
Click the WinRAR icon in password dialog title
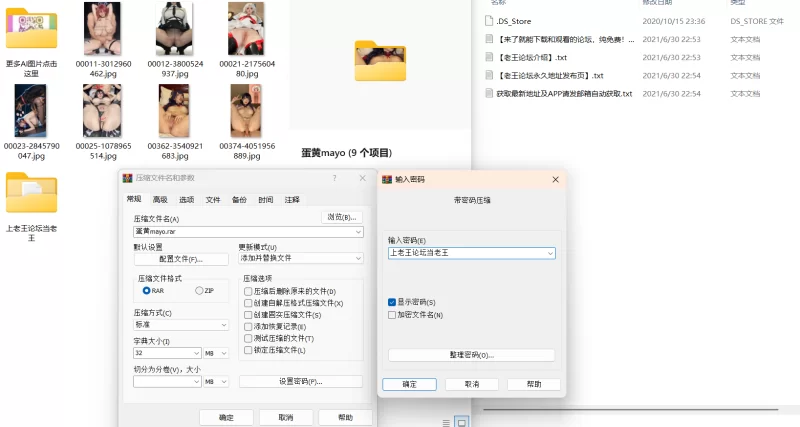tap(387, 179)
